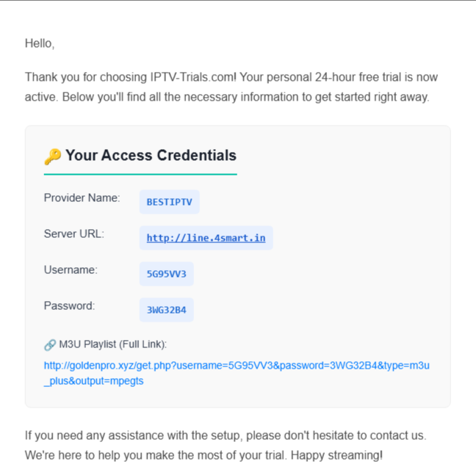The width and height of the screenshot is (476, 467).
Task: Click the M3U Playlist (Full Link) label
Action: point(113,344)
